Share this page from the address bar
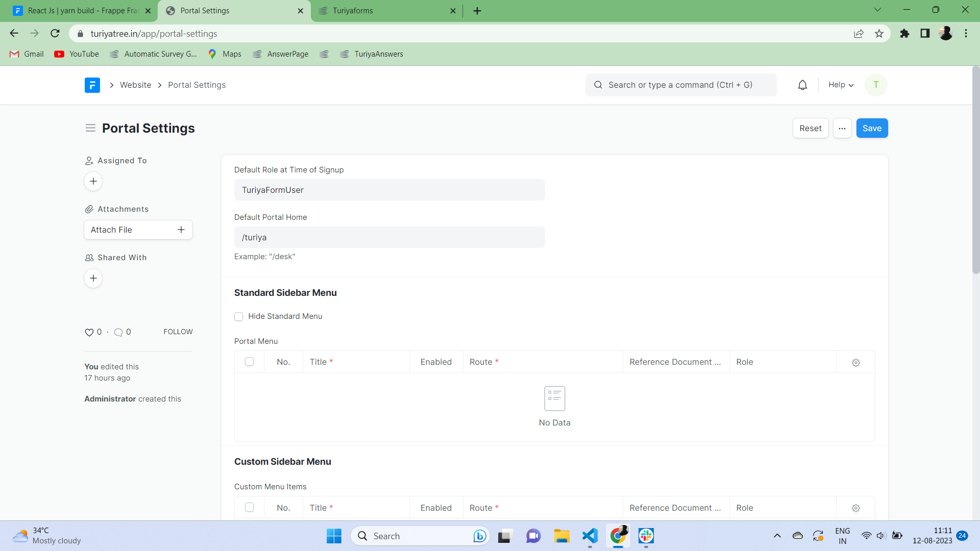 coord(859,34)
